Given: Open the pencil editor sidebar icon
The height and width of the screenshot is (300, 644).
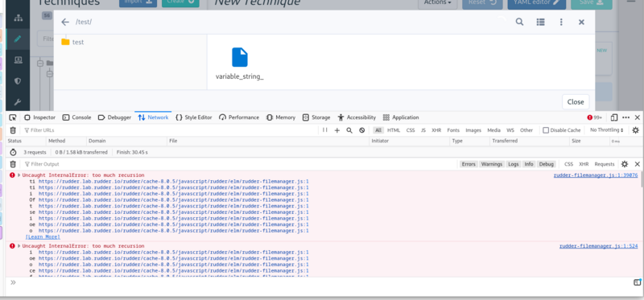Looking at the screenshot, I should click(18, 39).
